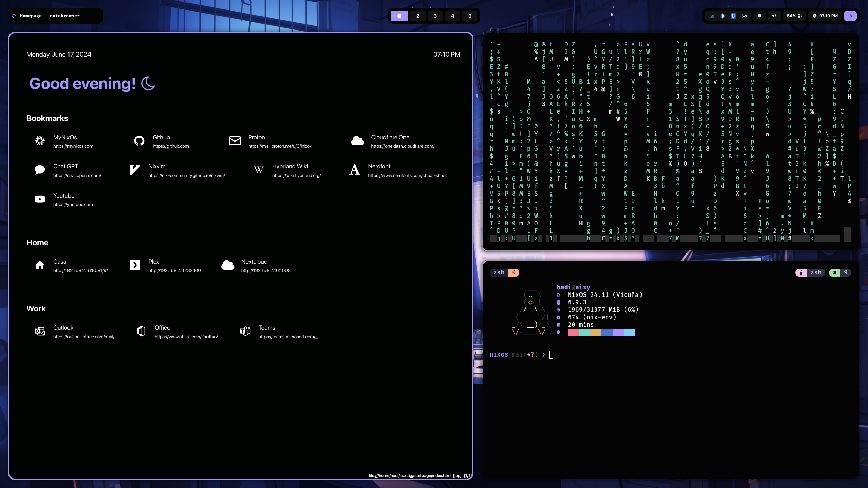Click the Youtube play icon
Viewport: 868px width, 488px height.
(x=40, y=199)
